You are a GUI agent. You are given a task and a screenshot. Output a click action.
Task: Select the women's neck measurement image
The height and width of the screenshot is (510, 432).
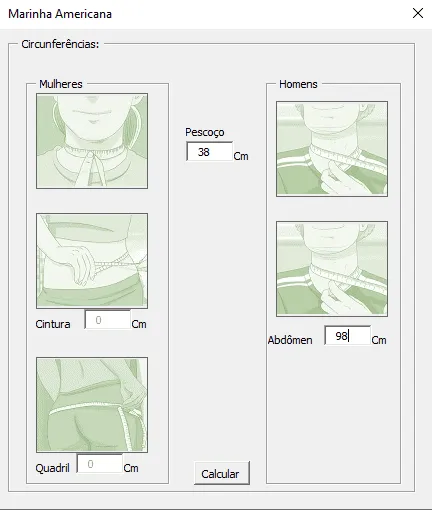(x=92, y=141)
